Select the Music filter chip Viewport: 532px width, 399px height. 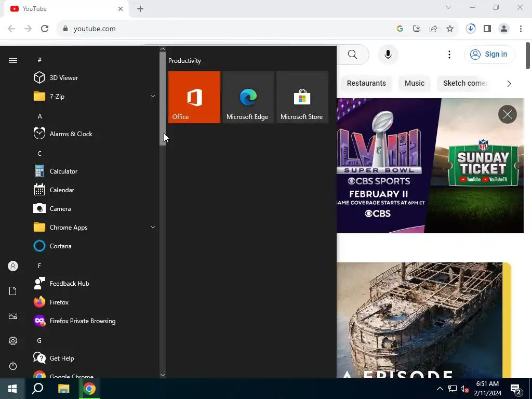[414, 83]
